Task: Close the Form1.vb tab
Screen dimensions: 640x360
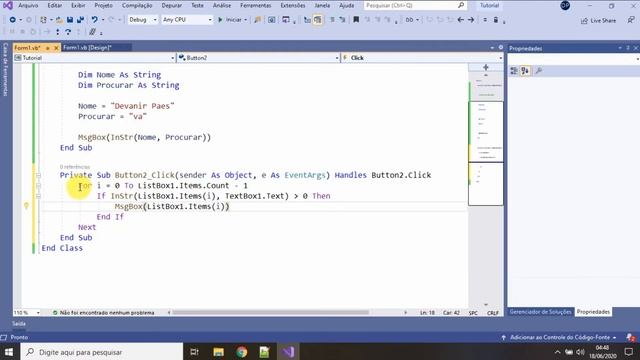Action: [x=56, y=48]
